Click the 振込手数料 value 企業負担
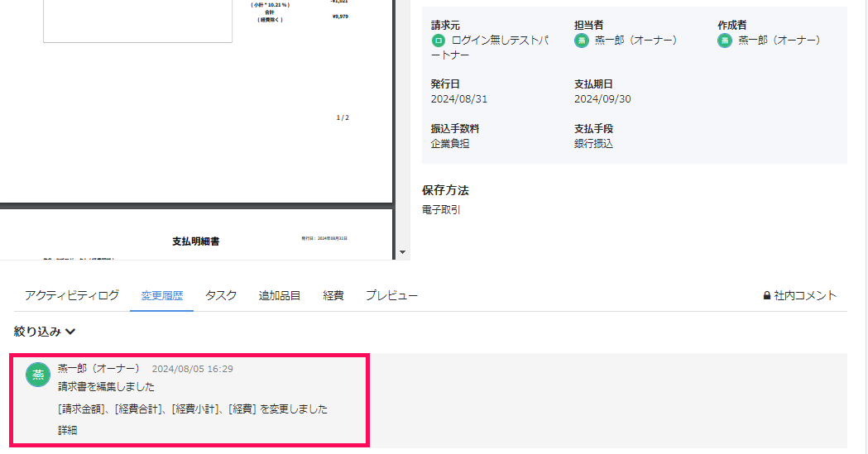 tap(450, 144)
